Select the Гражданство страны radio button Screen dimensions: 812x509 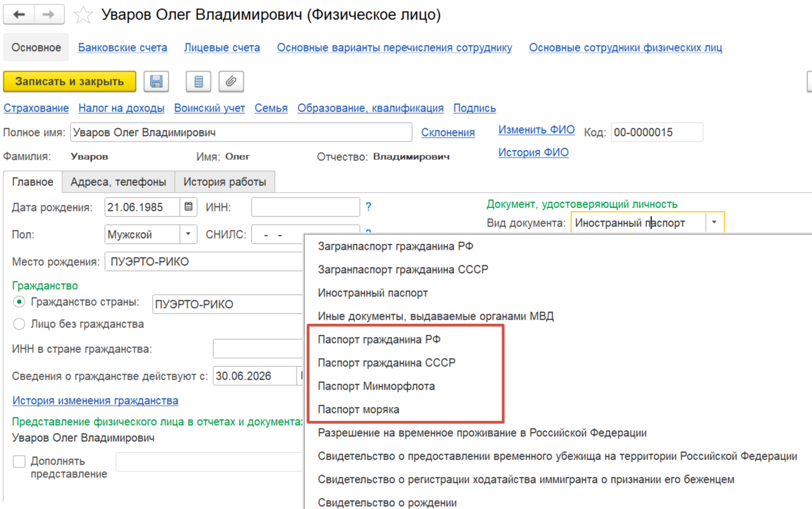pos(19,302)
